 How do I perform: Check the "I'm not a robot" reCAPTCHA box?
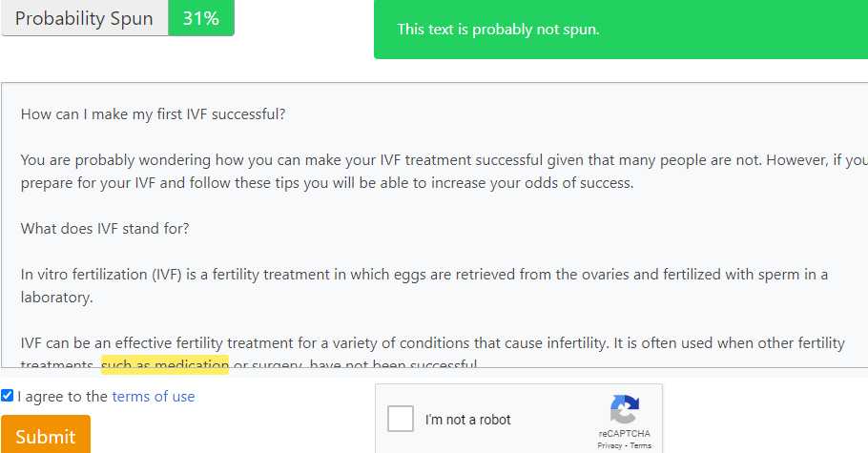pyautogui.click(x=402, y=419)
